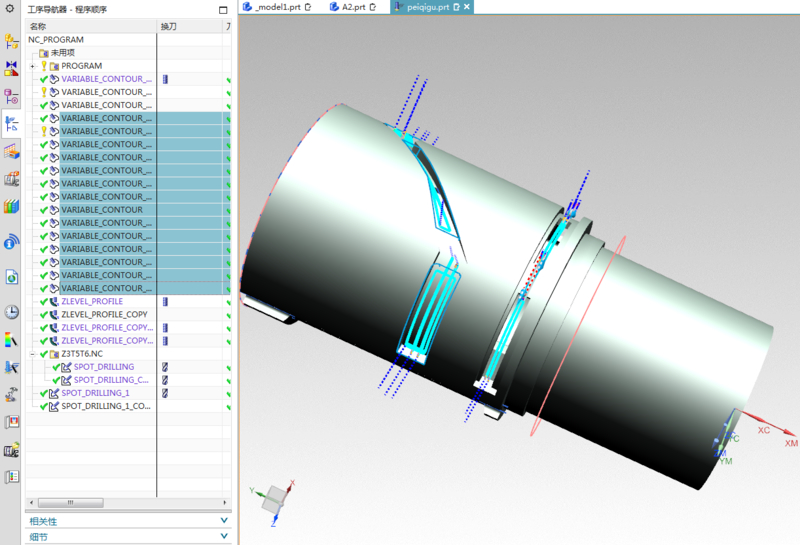The width and height of the screenshot is (800, 545).
Task: Maximize the Operation Navigator panel
Action: click(x=223, y=10)
